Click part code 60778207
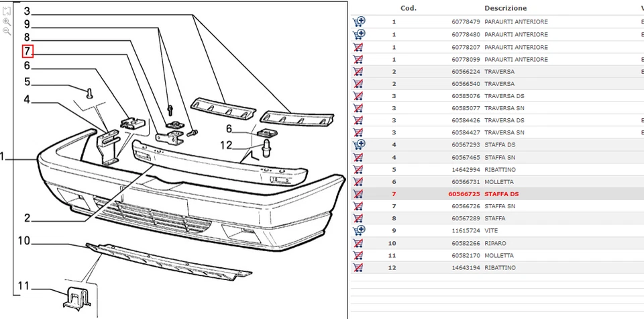Image resolution: width=644 pixels, height=319 pixels. [x=466, y=47]
